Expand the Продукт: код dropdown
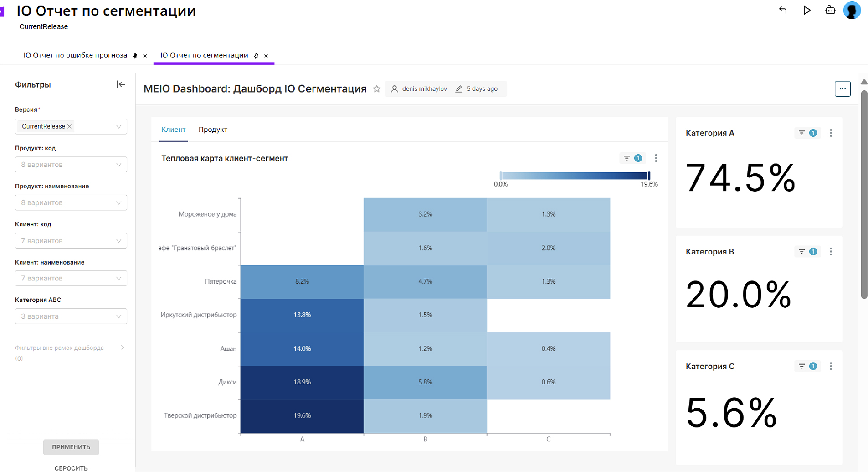 point(71,165)
